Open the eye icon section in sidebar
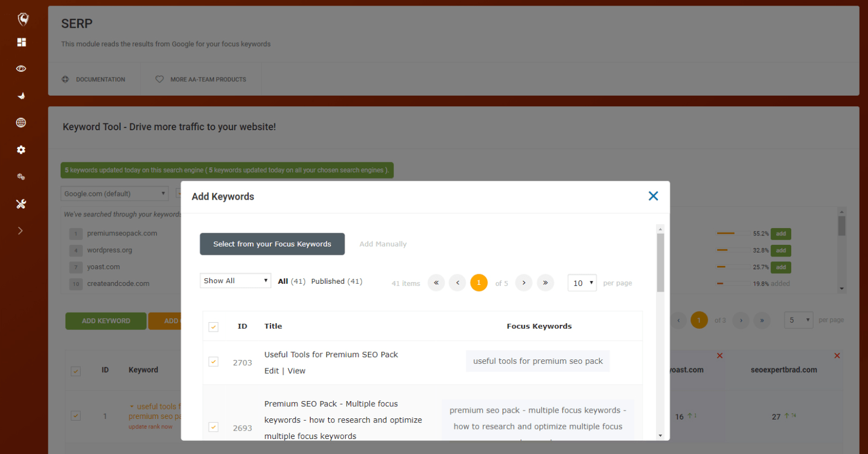The width and height of the screenshot is (868, 454). click(x=21, y=68)
